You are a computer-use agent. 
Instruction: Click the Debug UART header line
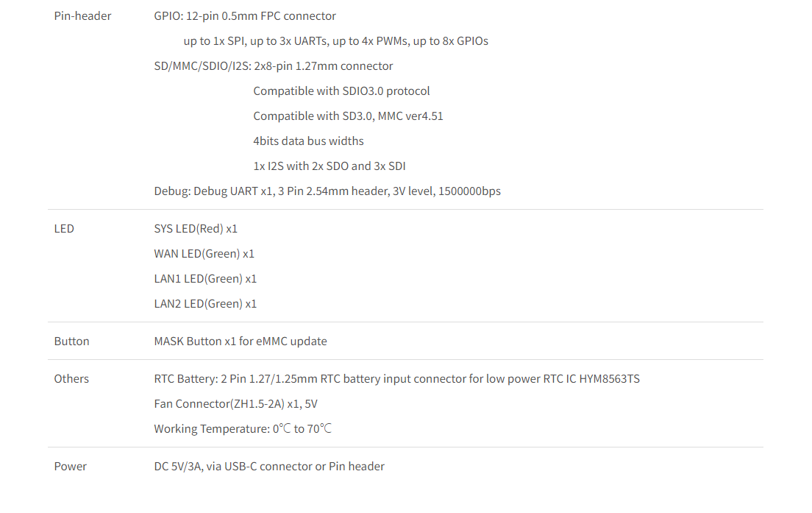click(x=327, y=191)
